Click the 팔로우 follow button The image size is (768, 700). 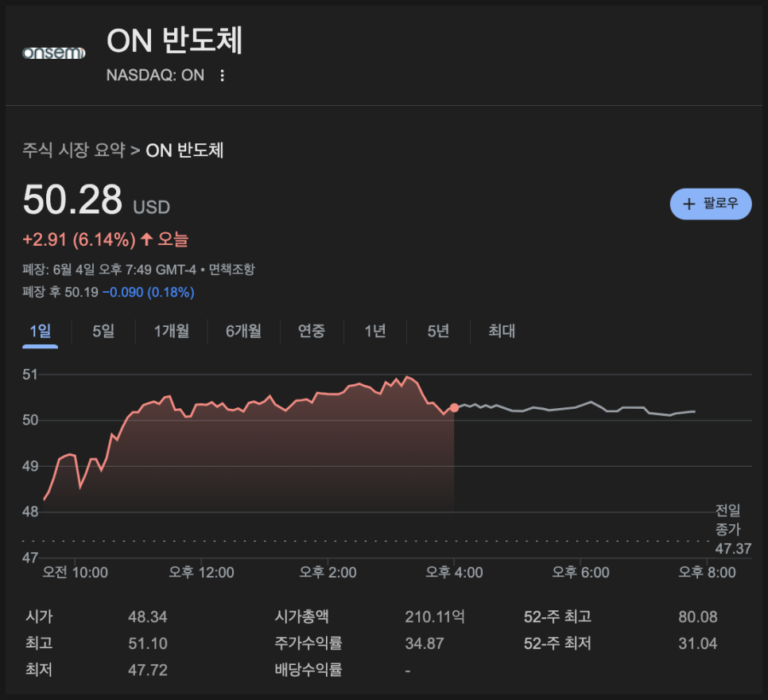point(710,204)
